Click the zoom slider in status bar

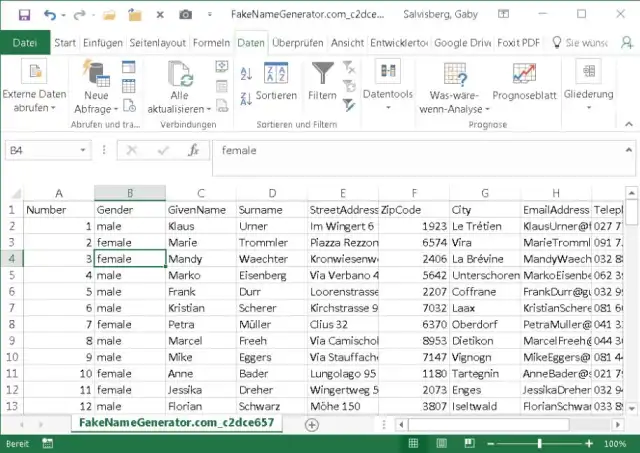click(x=540, y=442)
